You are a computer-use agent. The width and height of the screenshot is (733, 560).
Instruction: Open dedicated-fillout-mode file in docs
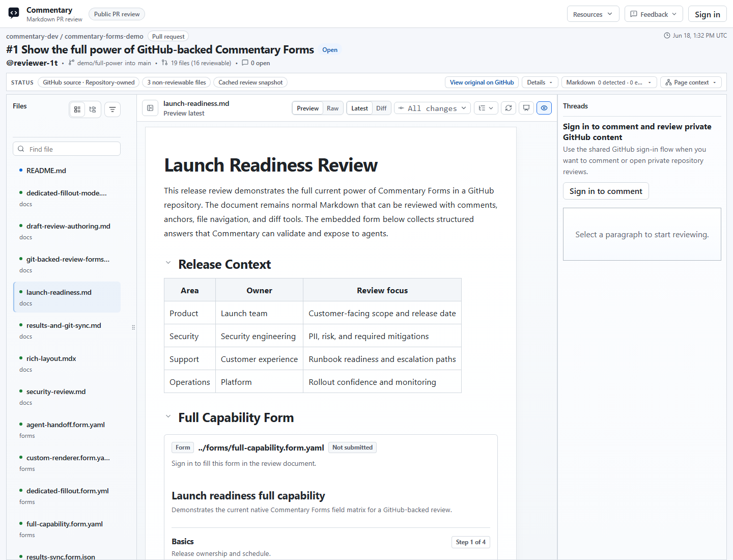tap(67, 198)
